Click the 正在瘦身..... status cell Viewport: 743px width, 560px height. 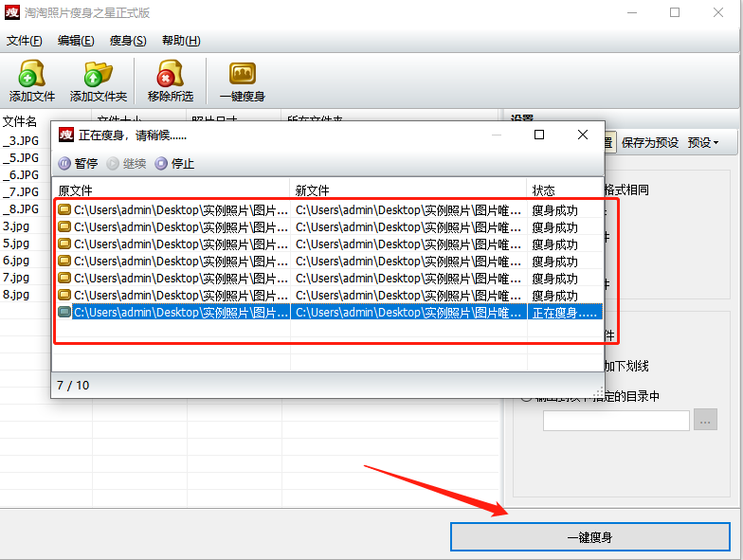(x=565, y=313)
